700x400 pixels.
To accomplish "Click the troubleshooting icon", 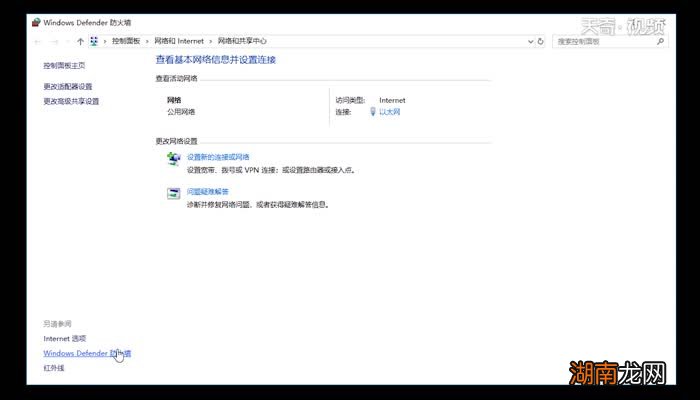I will [174, 193].
